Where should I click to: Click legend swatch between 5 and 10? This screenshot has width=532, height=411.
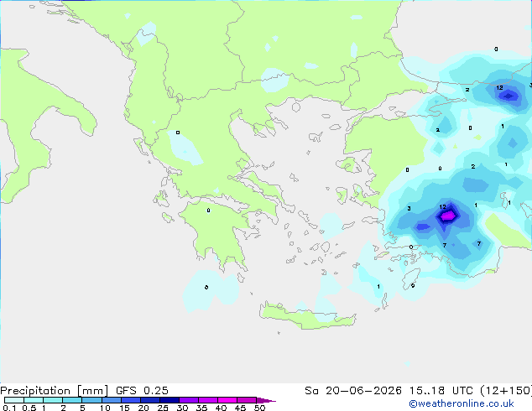point(92,400)
